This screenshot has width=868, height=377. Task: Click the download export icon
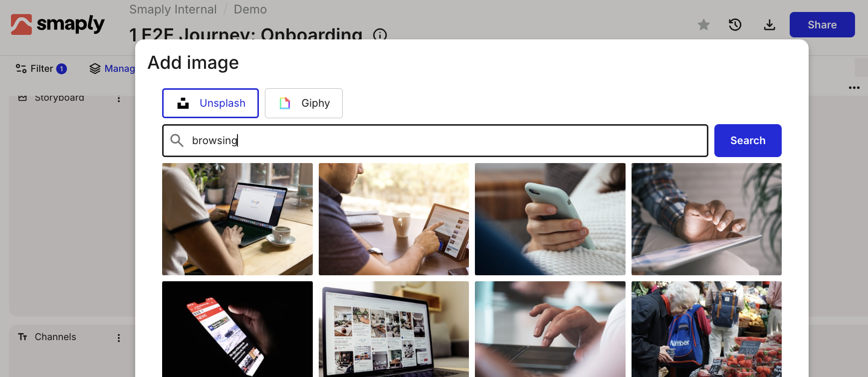pyautogui.click(x=769, y=24)
